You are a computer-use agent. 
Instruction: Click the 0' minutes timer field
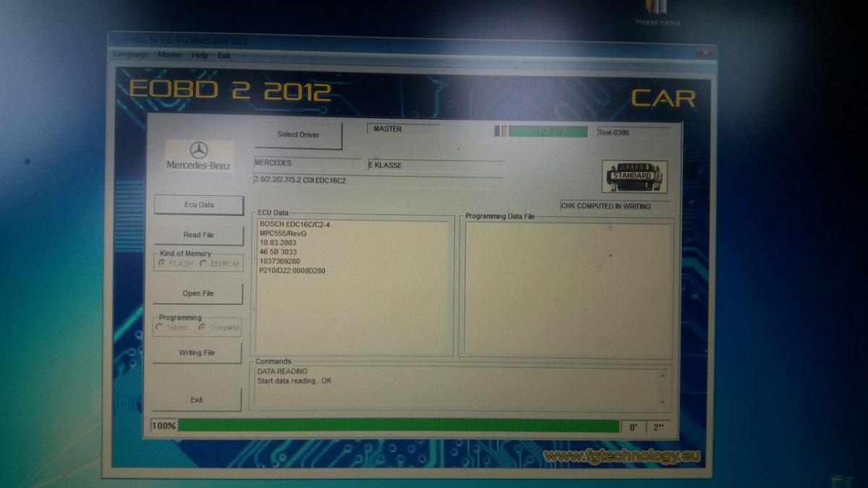coord(633,427)
